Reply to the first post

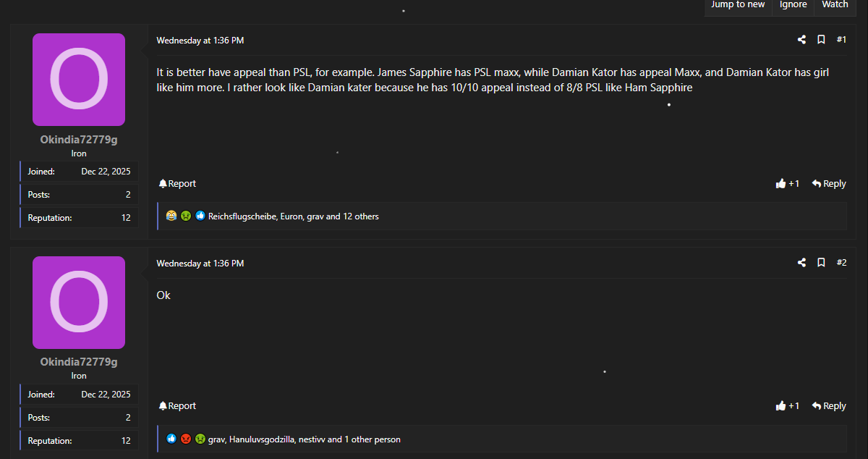[829, 184]
